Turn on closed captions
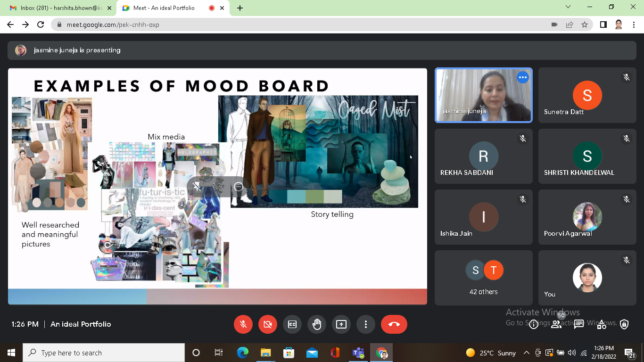This screenshot has width=644, height=362. (292, 324)
